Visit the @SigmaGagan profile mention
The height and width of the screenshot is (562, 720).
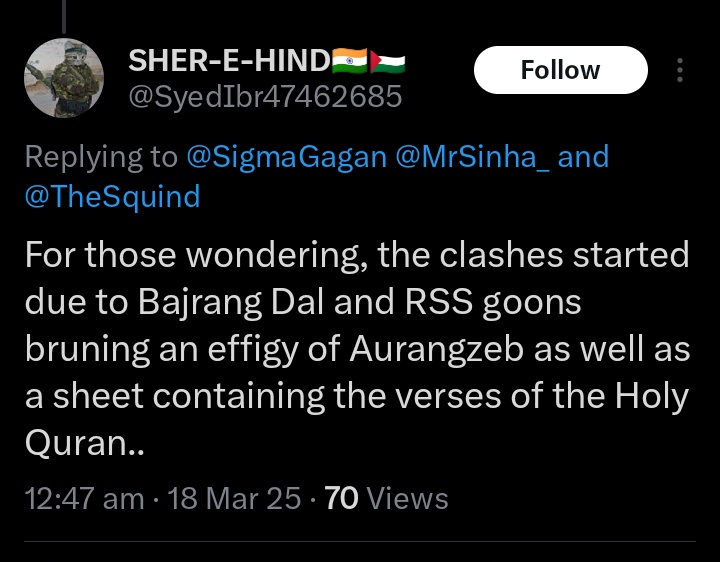(x=287, y=157)
